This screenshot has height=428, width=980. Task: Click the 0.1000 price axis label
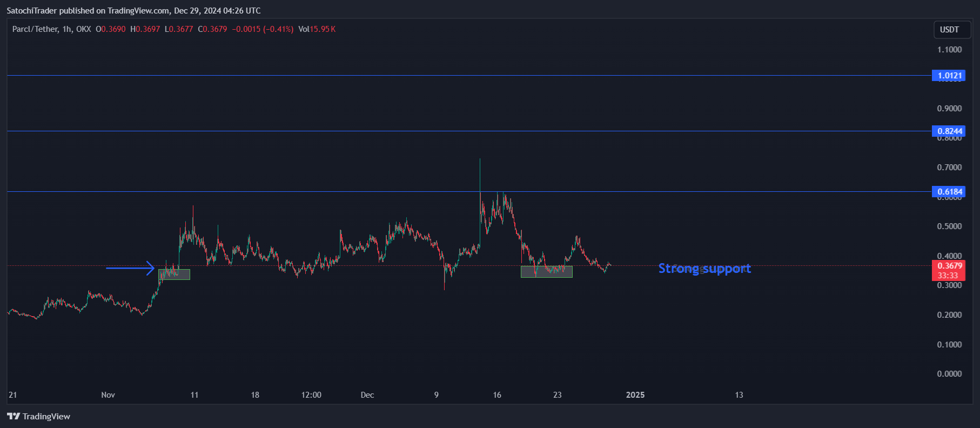(949, 345)
